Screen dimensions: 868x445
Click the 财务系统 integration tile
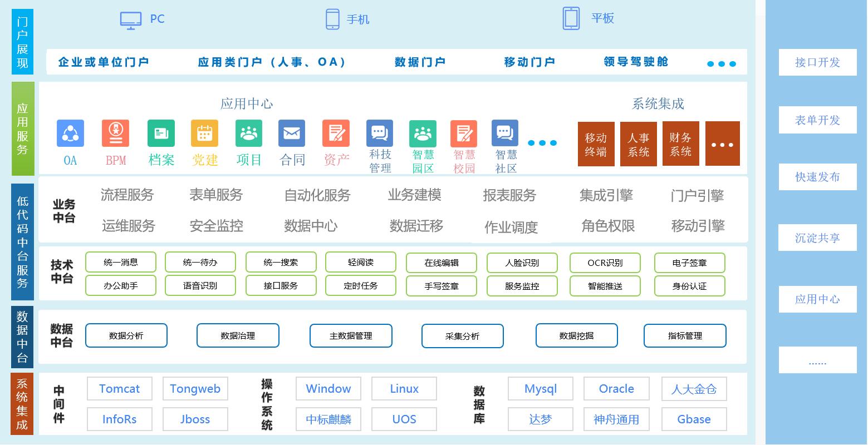[x=680, y=144]
